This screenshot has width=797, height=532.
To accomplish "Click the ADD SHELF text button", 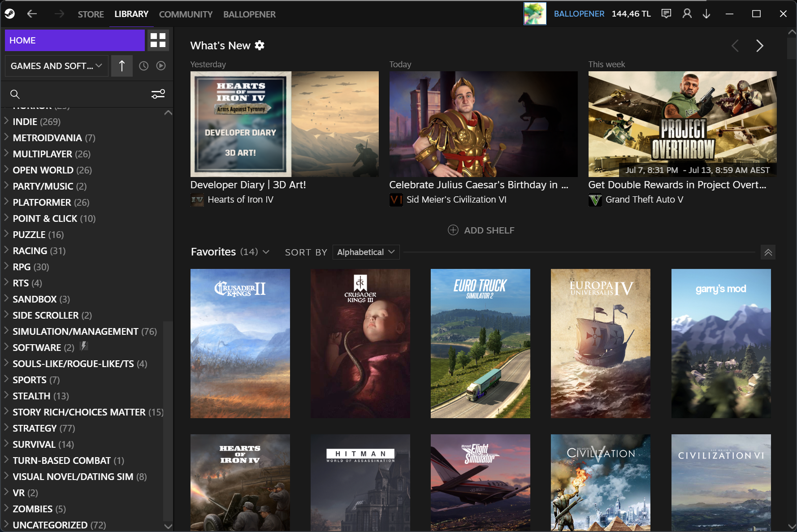I will [x=489, y=230].
